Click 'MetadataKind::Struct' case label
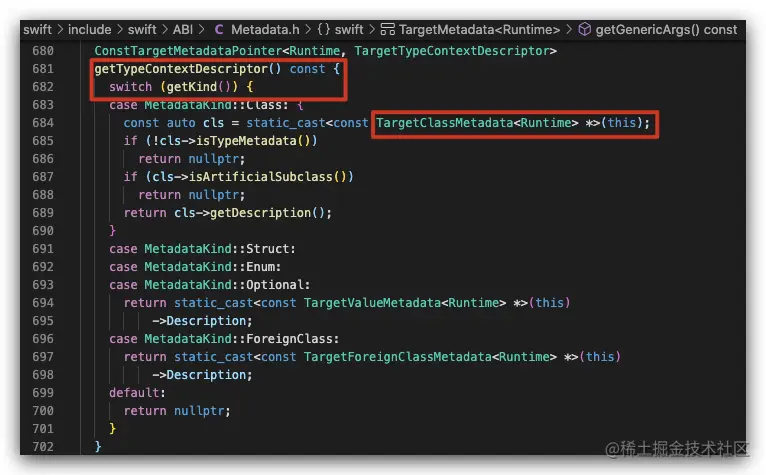This screenshot has height=475, width=766. point(217,249)
